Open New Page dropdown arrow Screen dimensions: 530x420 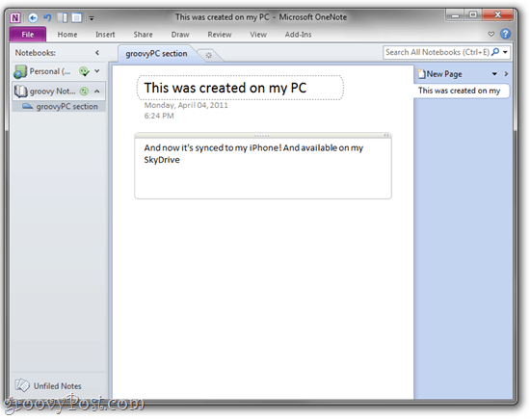pos(494,74)
